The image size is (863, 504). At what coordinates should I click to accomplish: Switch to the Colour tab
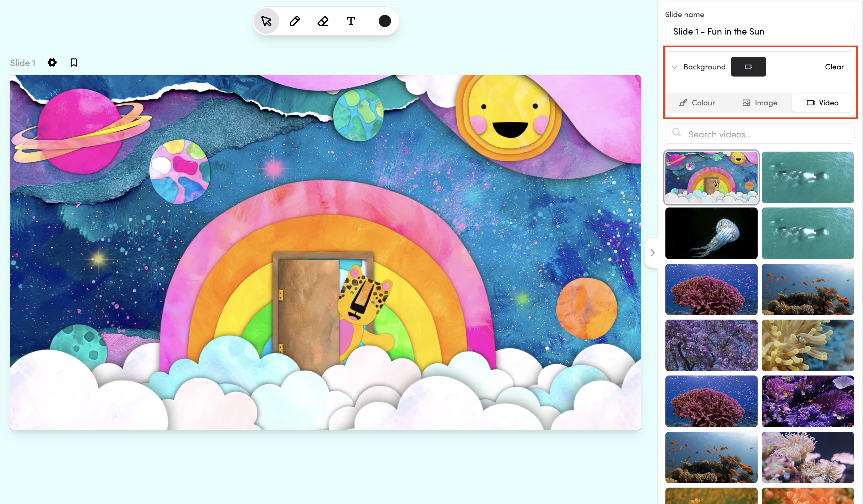click(697, 103)
